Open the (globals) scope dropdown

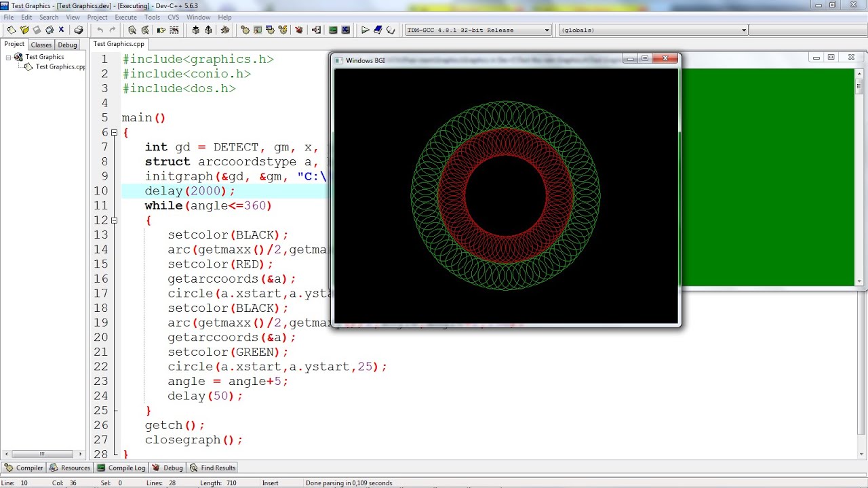point(744,30)
